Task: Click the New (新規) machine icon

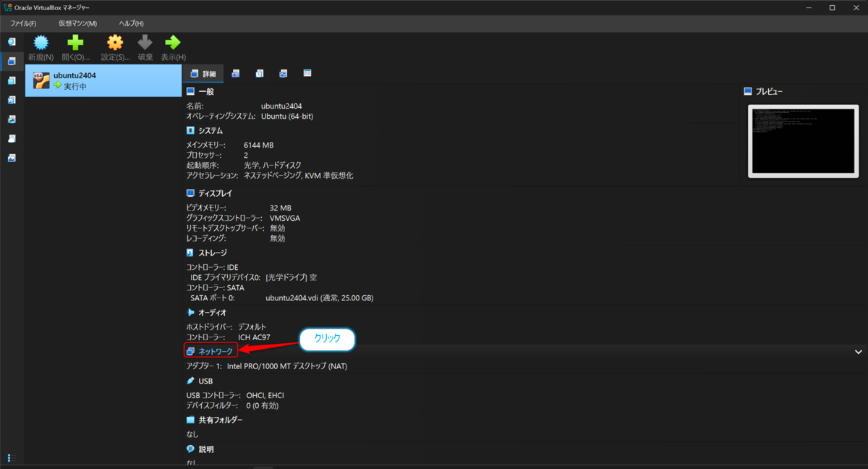Action: pyautogui.click(x=41, y=43)
